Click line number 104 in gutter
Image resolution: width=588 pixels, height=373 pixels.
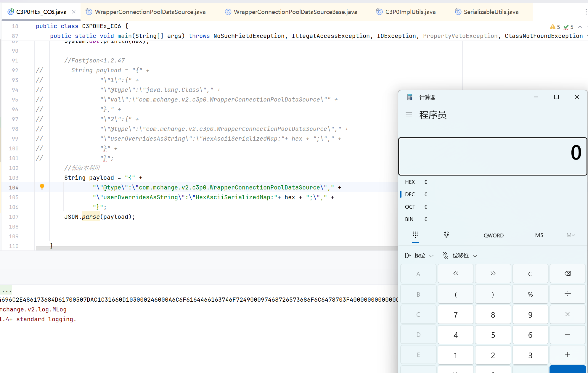point(14,187)
